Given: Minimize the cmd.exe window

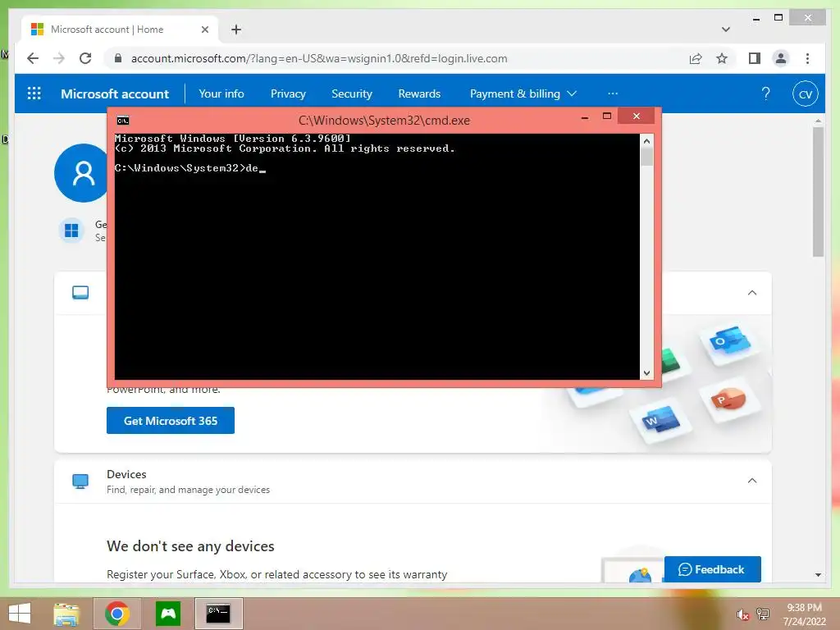Looking at the screenshot, I should point(585,116).
